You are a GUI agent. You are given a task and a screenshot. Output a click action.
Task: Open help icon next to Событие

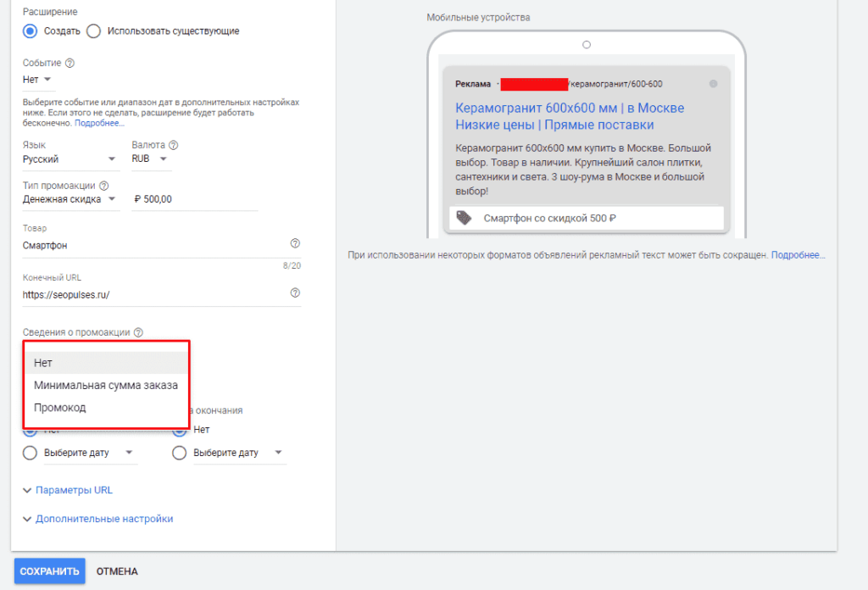coord(70,63)
